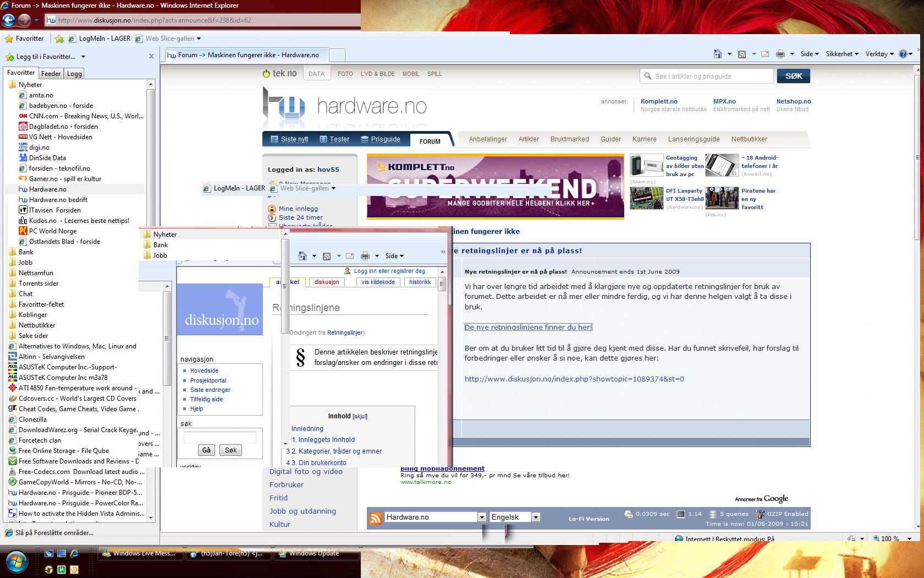This screenshot has width=924, height=578.
Task: Open the Web Slice-galleri dropdown in Favorites bar
Action: tap(199, 39)
